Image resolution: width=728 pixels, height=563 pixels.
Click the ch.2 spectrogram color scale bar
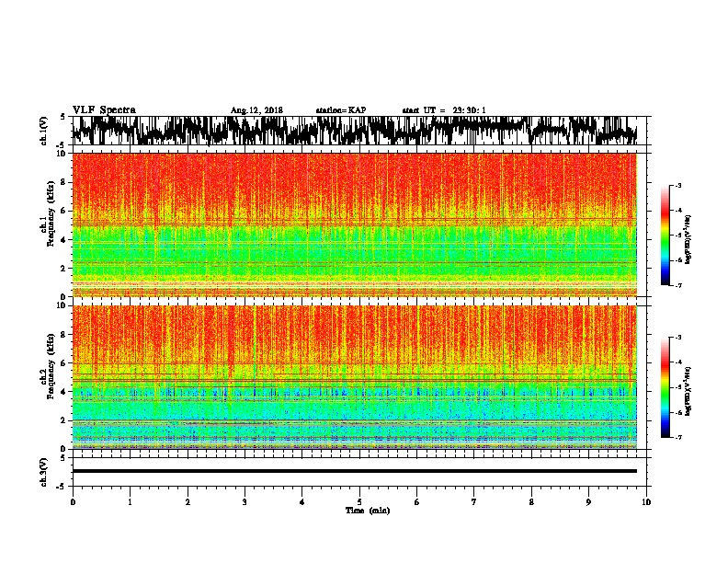tap(665, 387)
